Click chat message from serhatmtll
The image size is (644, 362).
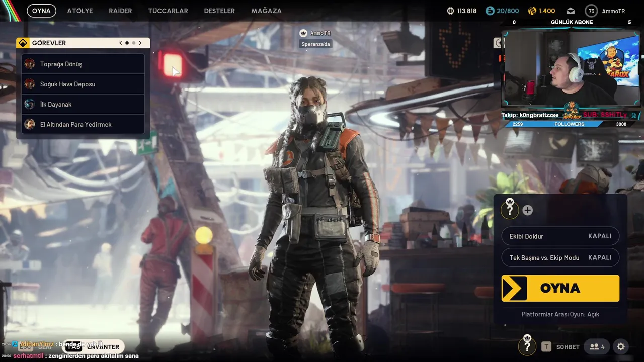pyautogui.click(x=75, y=356)
